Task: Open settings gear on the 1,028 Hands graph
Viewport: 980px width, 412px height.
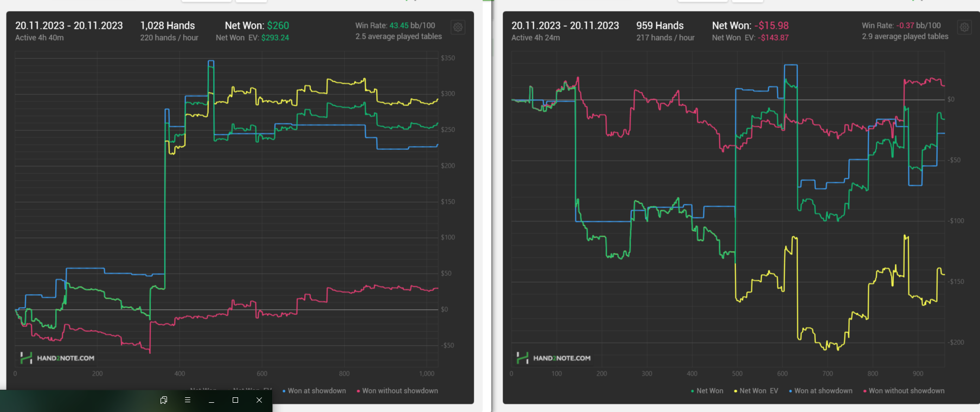Action: [458, 27]
